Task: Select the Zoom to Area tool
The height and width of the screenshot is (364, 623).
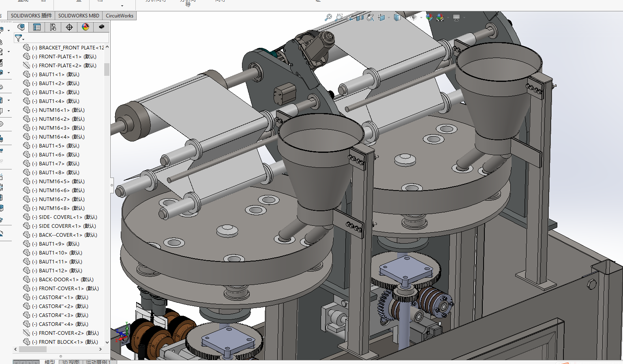Action: pos(339,17)
